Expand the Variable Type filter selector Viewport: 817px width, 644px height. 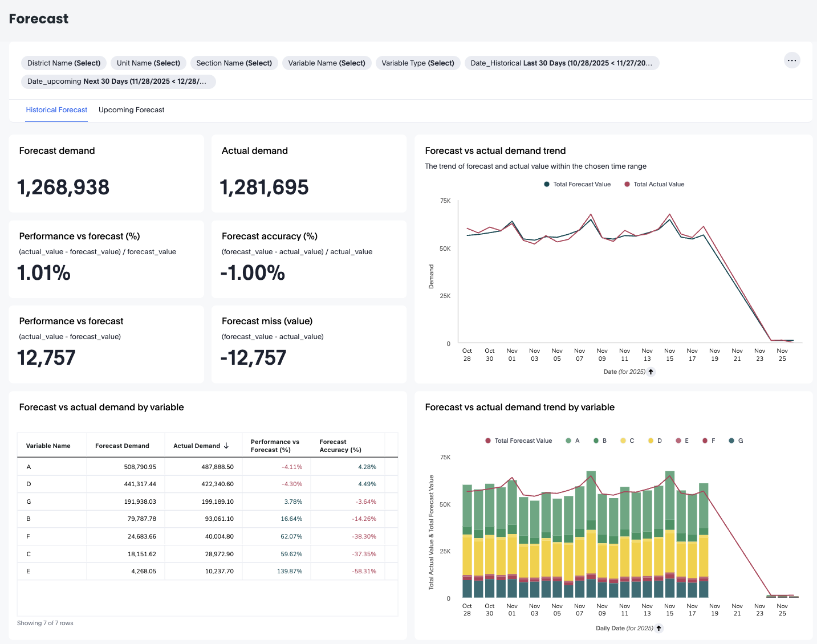(417, 63)
